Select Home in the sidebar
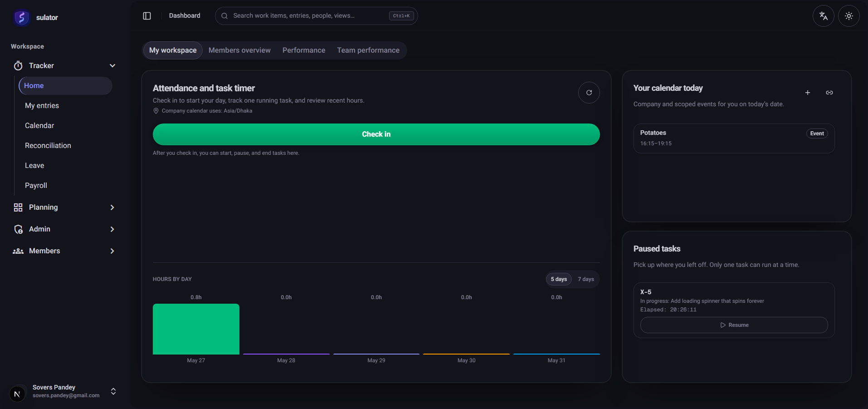The height and width of the screenshot is (409, 868). coord(65,86)
